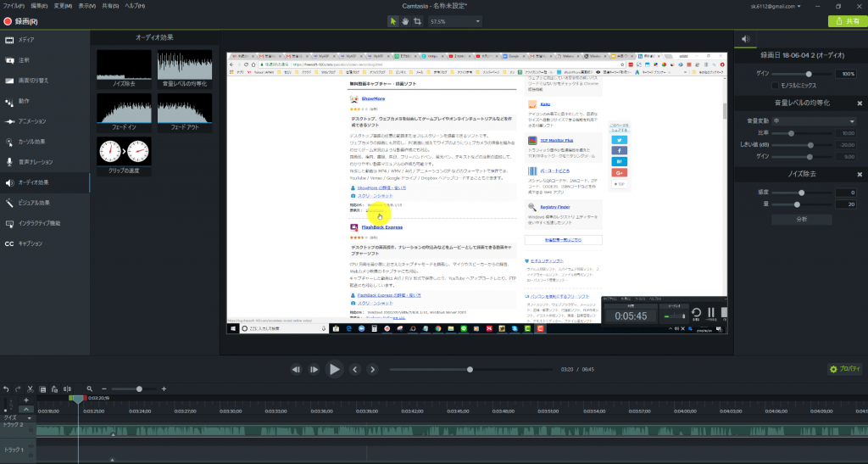Adjust the top ゲイン gain slider
This screenshot has width=868, height=464.
[802, 74]
